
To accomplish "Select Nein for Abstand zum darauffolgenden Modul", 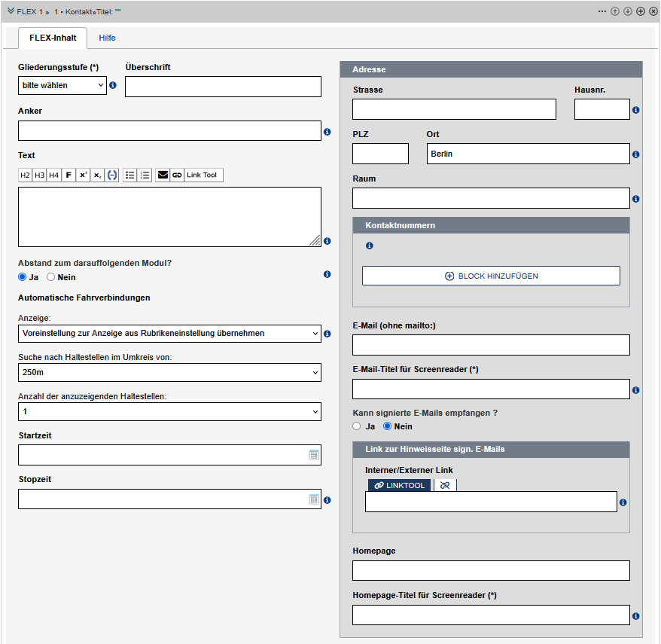I will (51, 277).
